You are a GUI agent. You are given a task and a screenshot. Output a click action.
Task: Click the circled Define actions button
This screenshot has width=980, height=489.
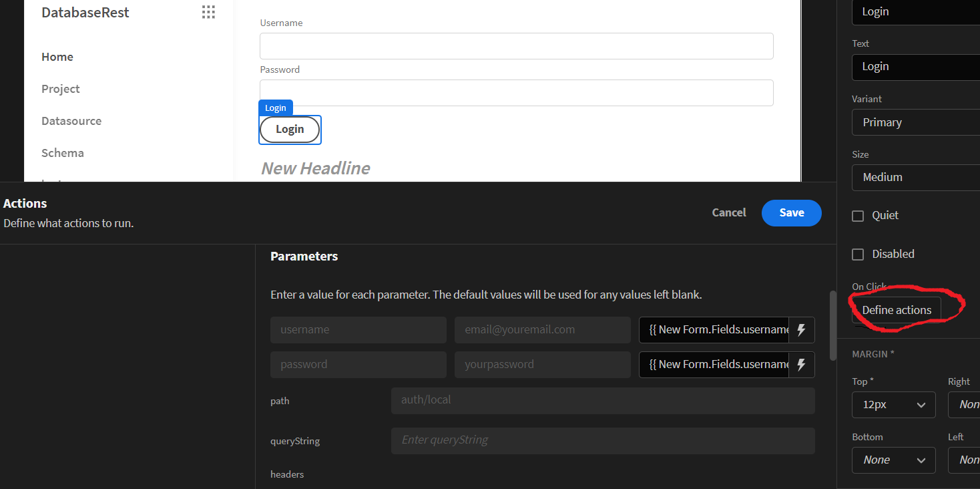[897, 309]
